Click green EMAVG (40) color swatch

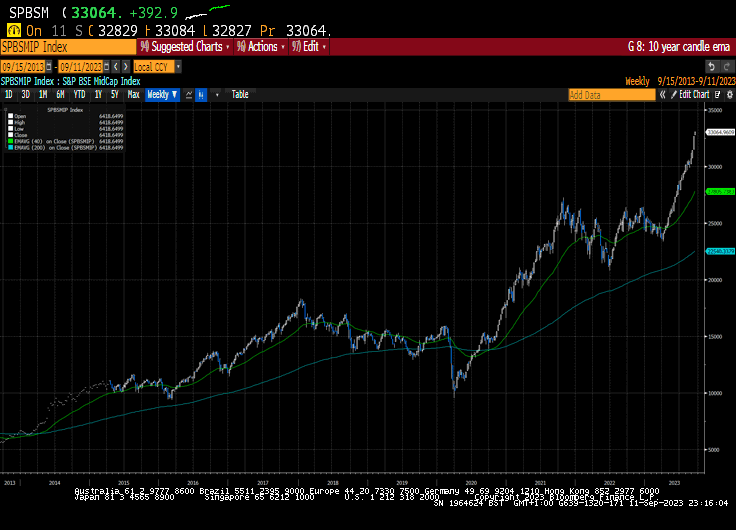tap(10, 141)
